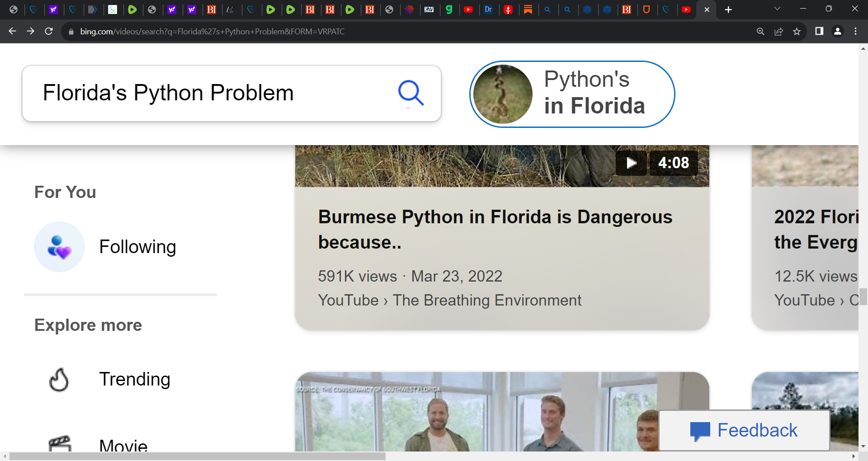Open the Following feed
The height and width of the screenshot is (461, 868).
(137, 247)
